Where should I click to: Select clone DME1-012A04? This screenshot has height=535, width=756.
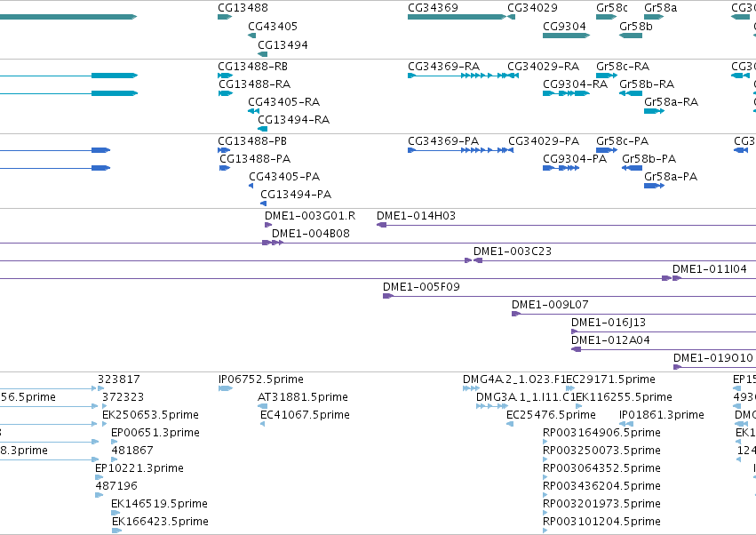[664, 350]
